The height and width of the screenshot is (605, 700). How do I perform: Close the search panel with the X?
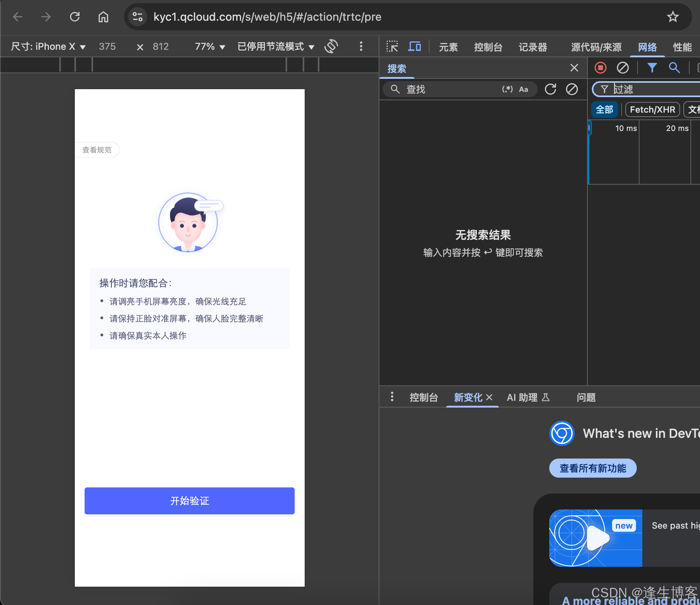574,68
